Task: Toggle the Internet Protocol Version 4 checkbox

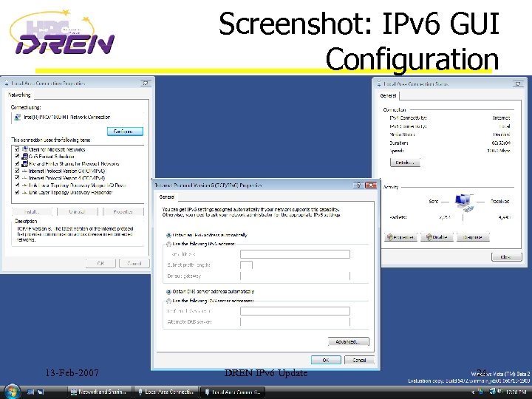Action: point(17,178)
